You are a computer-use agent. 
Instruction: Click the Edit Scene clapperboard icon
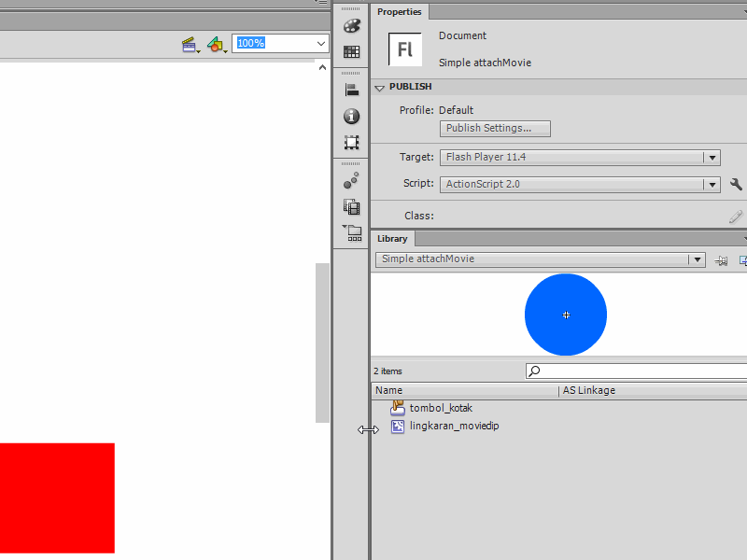[190, 44]
